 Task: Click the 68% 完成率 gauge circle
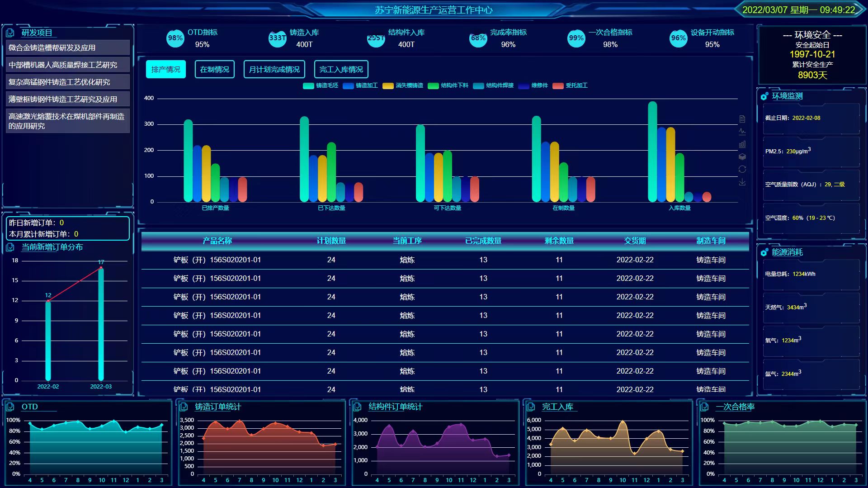(478, 38)
